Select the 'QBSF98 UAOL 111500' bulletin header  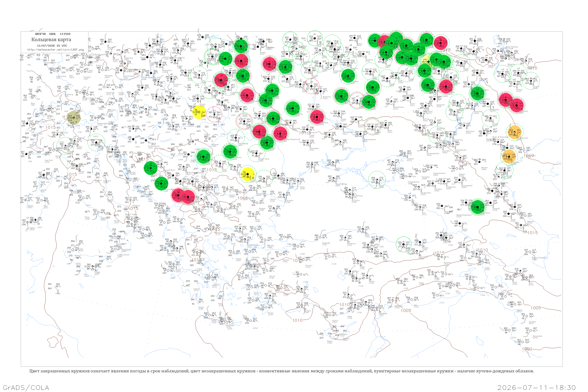click(53, 34)
